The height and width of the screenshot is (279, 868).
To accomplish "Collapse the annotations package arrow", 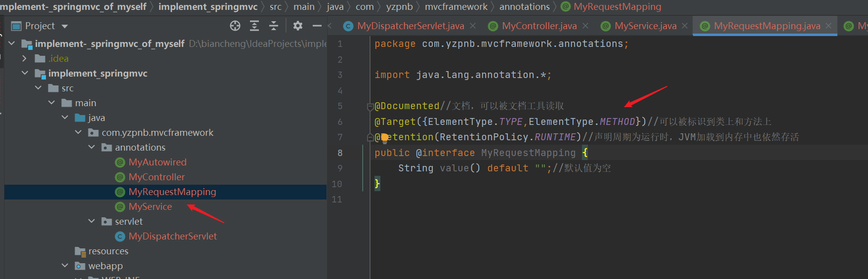I will (91, 147).
